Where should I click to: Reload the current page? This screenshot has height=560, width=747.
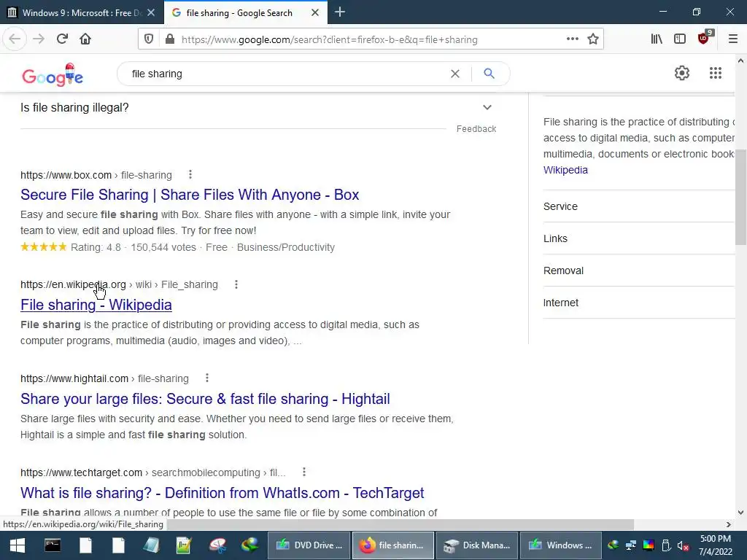coord(62,39)
